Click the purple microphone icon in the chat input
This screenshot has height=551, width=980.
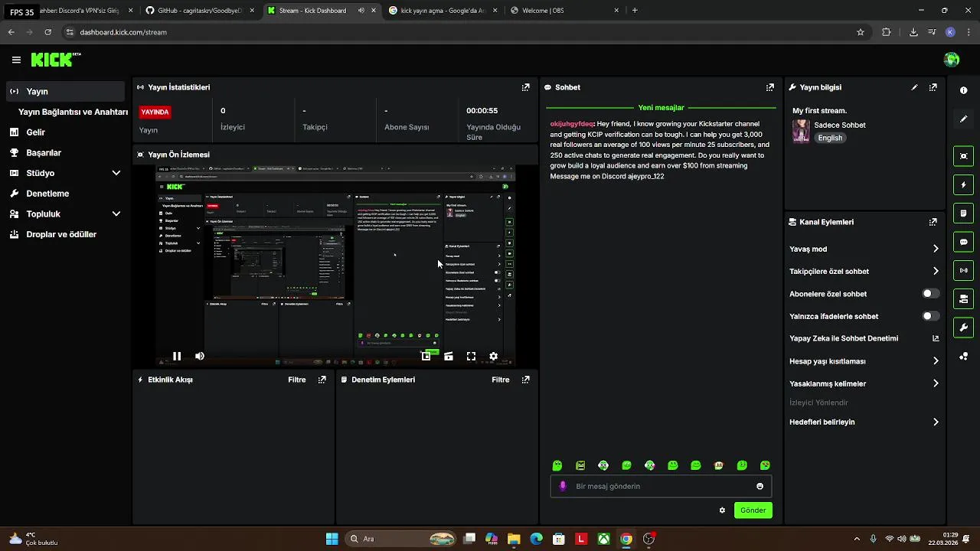pos(563,486)
